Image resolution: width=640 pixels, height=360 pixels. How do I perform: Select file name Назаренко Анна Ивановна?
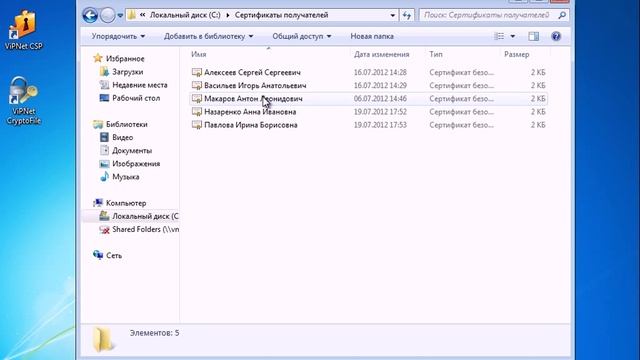point(250,111)
